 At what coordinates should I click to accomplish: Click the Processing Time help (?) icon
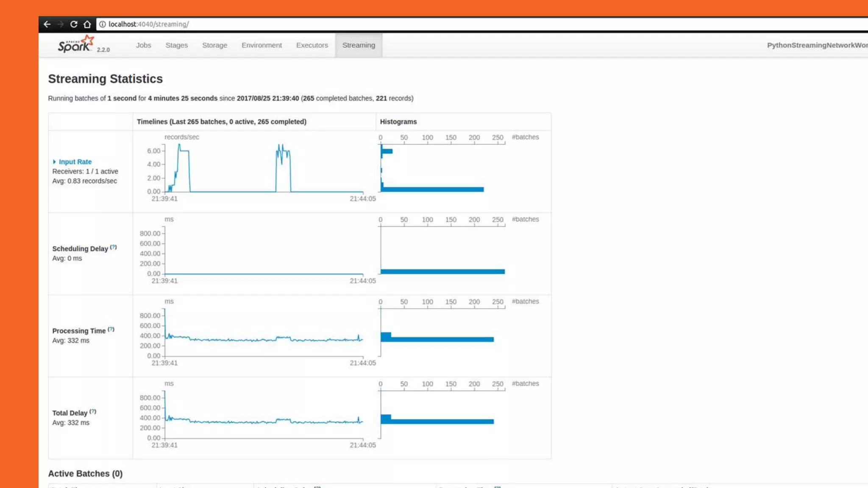click(111, 329)
